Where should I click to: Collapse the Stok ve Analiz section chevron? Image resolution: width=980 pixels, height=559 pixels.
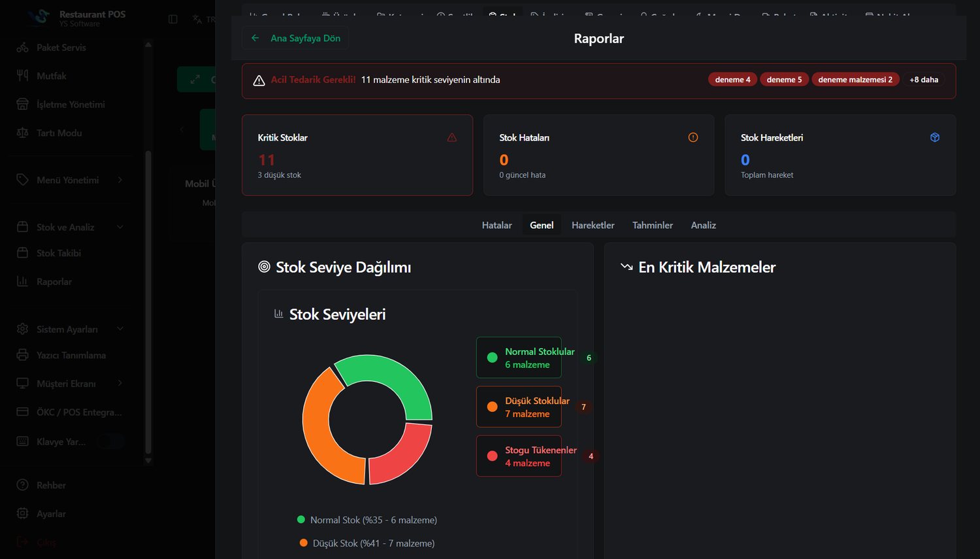tap(120, 227)
